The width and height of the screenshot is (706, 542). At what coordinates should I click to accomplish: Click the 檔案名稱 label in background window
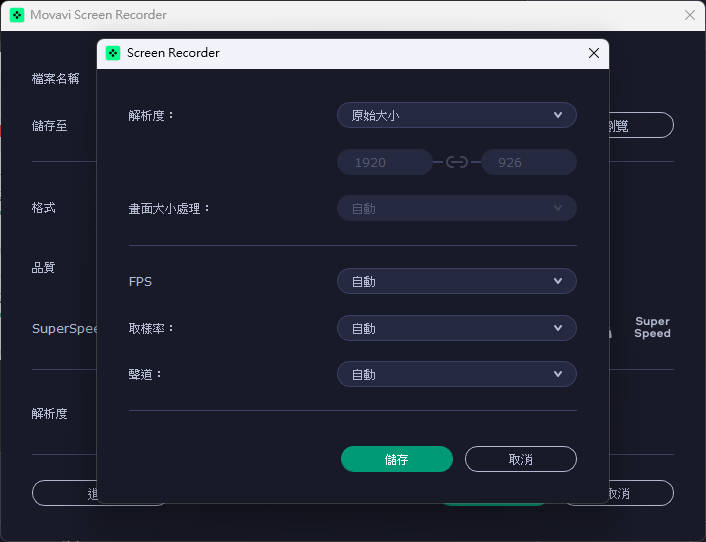click(55, 79)
